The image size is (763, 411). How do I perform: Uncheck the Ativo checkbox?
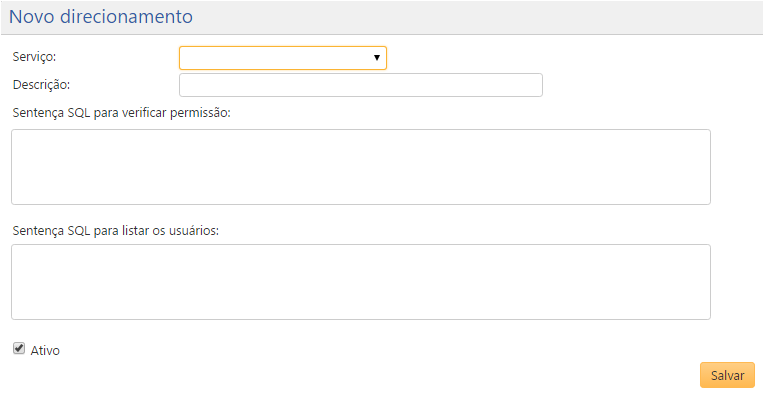coord(19,349)
